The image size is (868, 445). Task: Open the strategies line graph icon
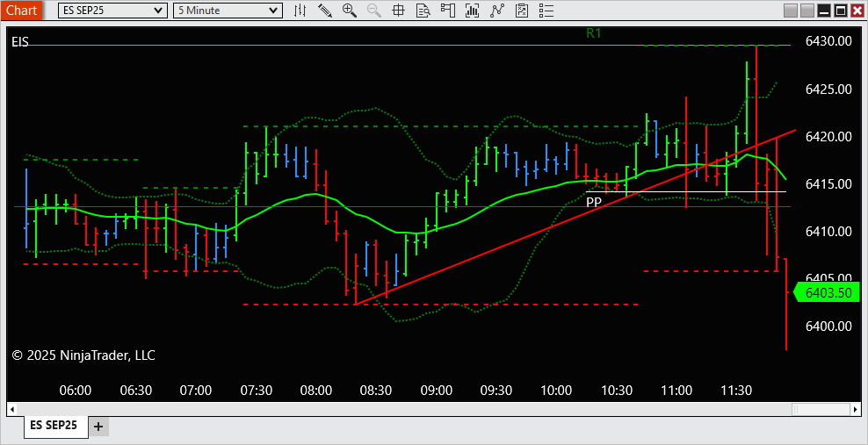[x=497, y=10]
